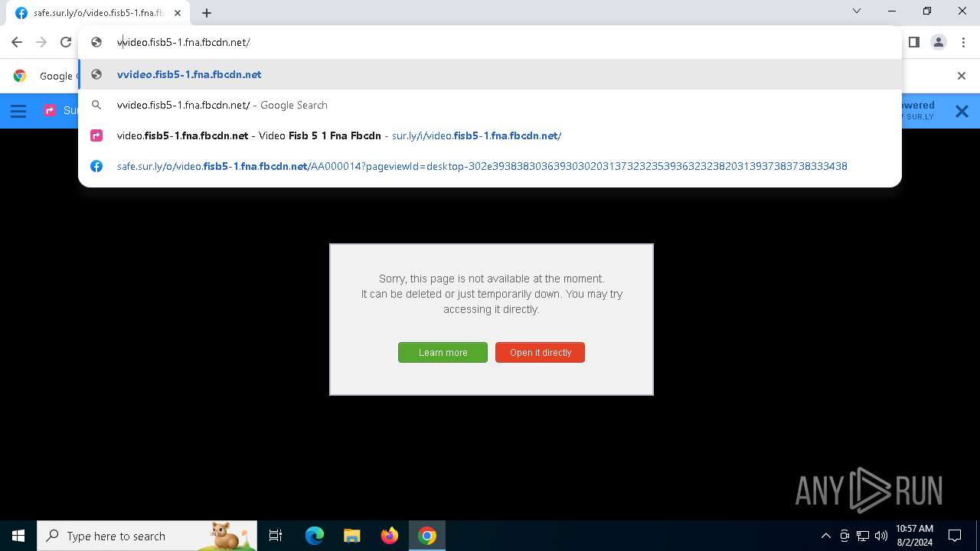
Task: Click the Google Chrome logo in info bar
Action: [20, 76]
